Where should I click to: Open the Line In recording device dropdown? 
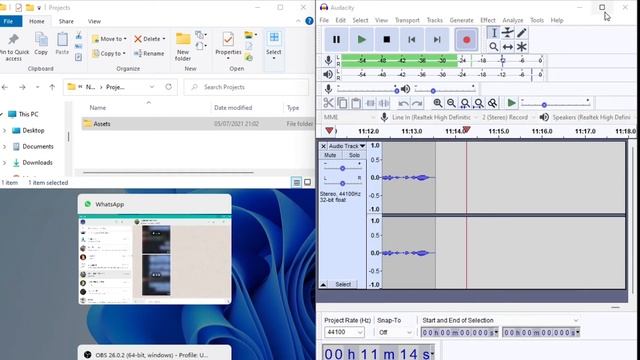tap(434, 117)
